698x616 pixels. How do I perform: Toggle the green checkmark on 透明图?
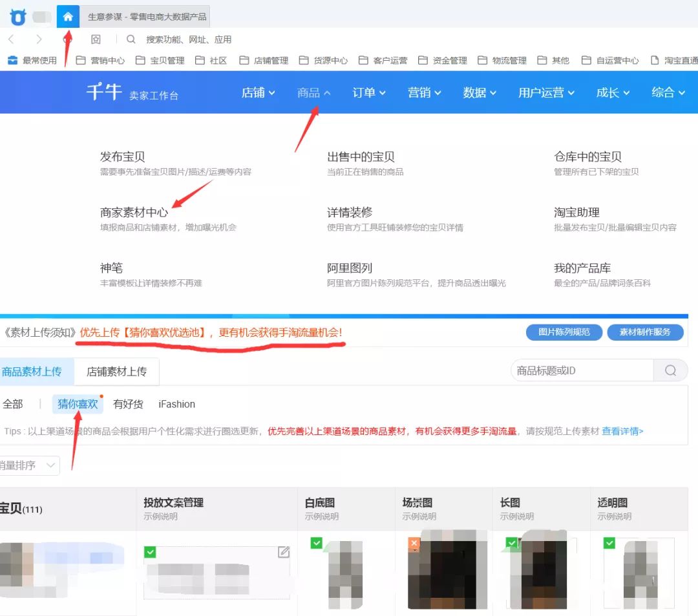point(609,544)
